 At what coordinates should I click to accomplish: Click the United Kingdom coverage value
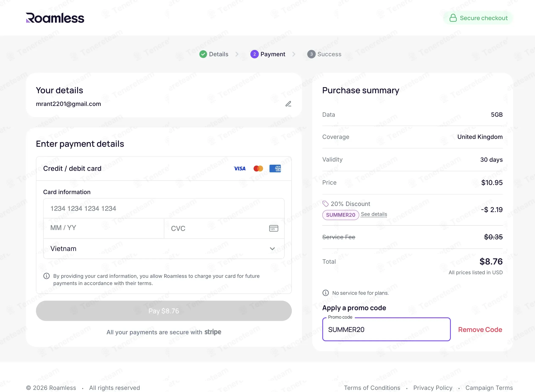pos(480,137)
